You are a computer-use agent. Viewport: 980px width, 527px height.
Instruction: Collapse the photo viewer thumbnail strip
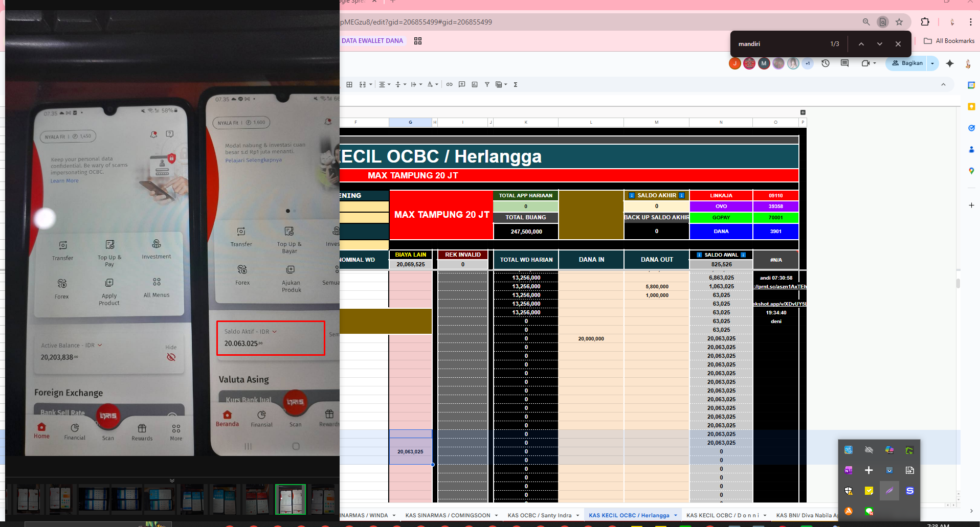(x=172, y=480)
